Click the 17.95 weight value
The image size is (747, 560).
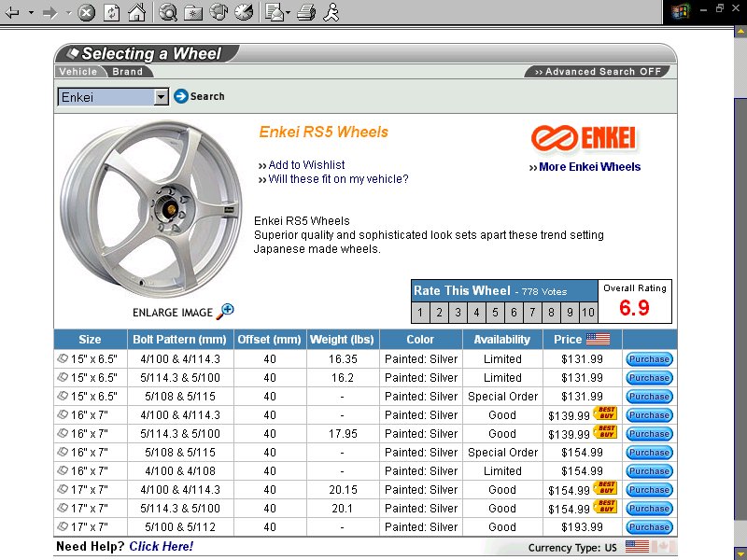tap(343, 434)
